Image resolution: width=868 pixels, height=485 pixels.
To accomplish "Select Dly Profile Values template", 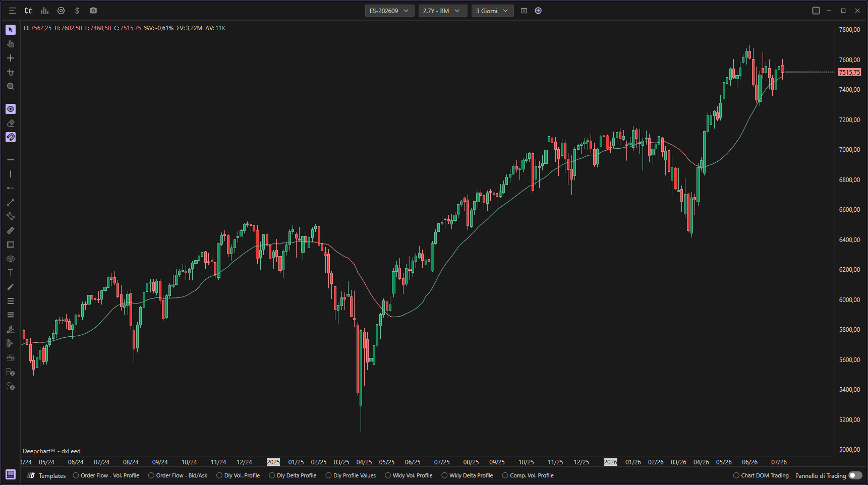I will [x=351, y=475].
